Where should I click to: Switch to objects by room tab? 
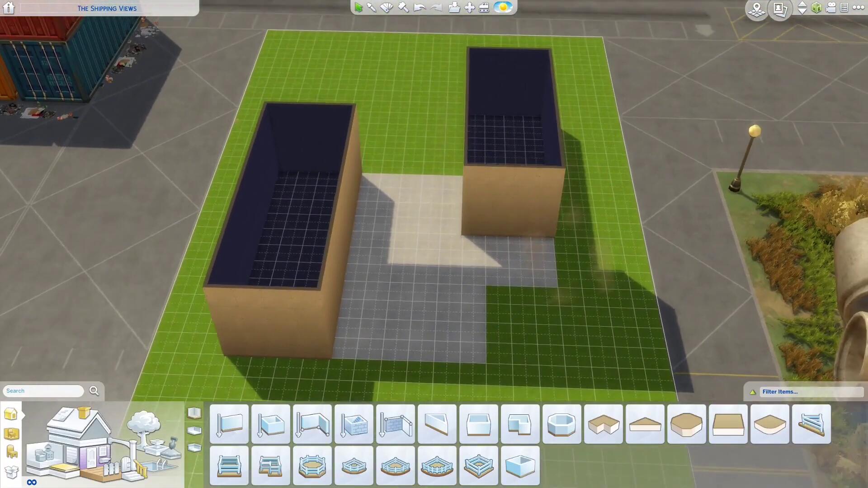click(11, 434)
